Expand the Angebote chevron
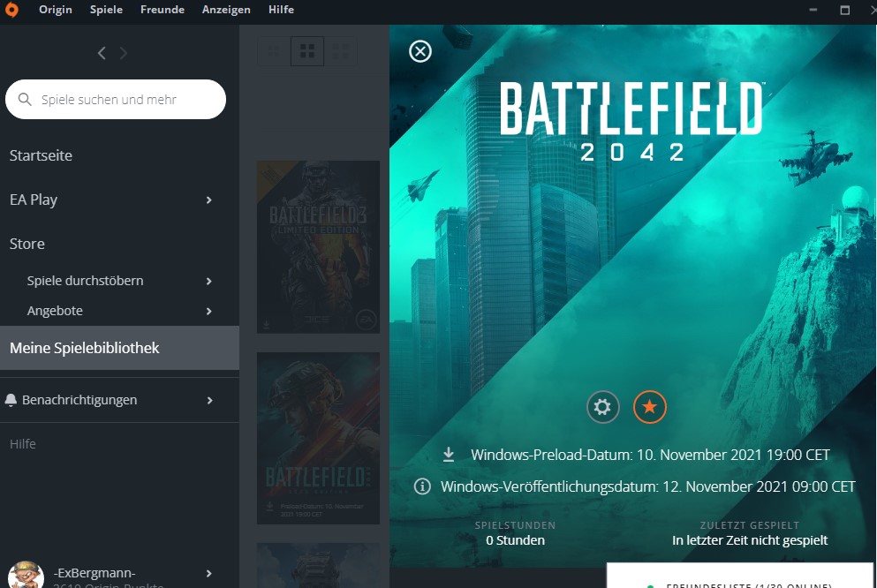The width and height of the screenshot is (877, 588). [x=209, y=312]
